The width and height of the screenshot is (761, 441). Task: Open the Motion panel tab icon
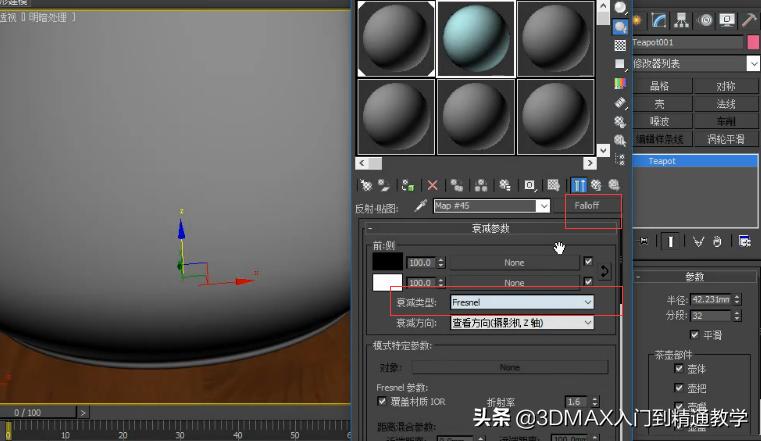[x=705, y=20]
